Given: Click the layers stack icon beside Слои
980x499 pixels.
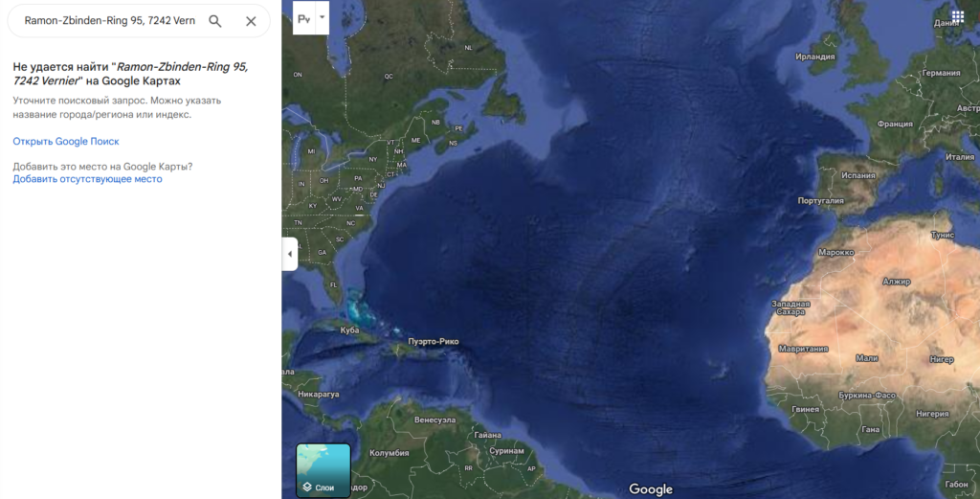Looking at the screenshot, I should 307,488.
